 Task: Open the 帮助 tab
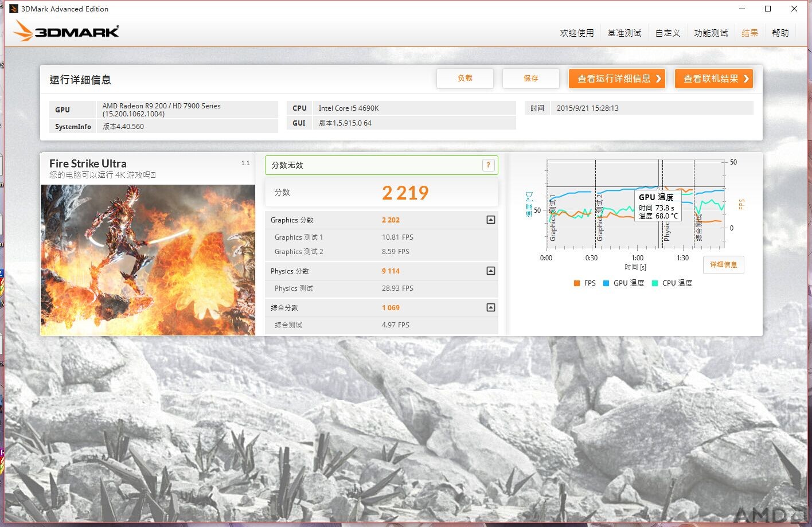[x=780, y=33]
